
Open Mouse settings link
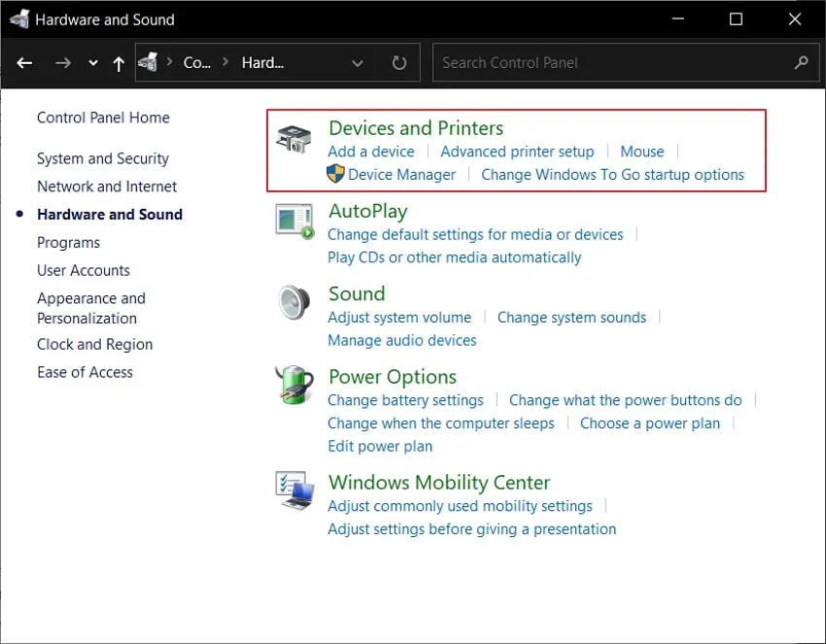(641, 152)
